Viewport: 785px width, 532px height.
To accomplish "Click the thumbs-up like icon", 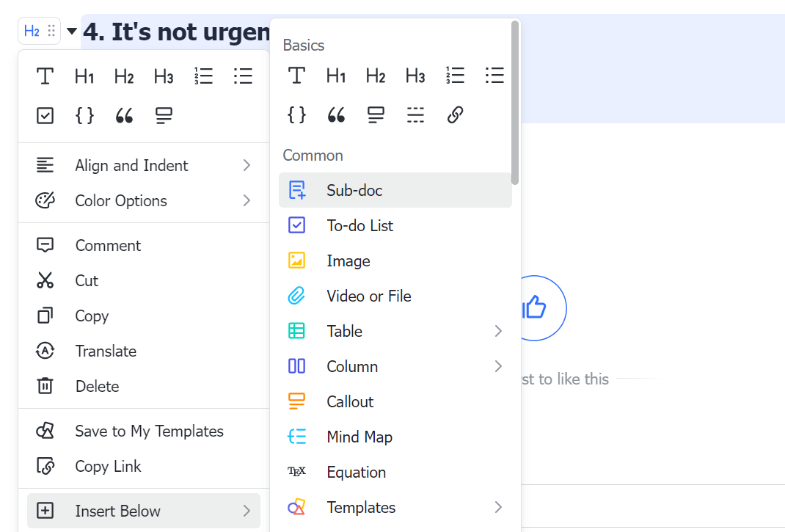I will [x=533, y=307].
